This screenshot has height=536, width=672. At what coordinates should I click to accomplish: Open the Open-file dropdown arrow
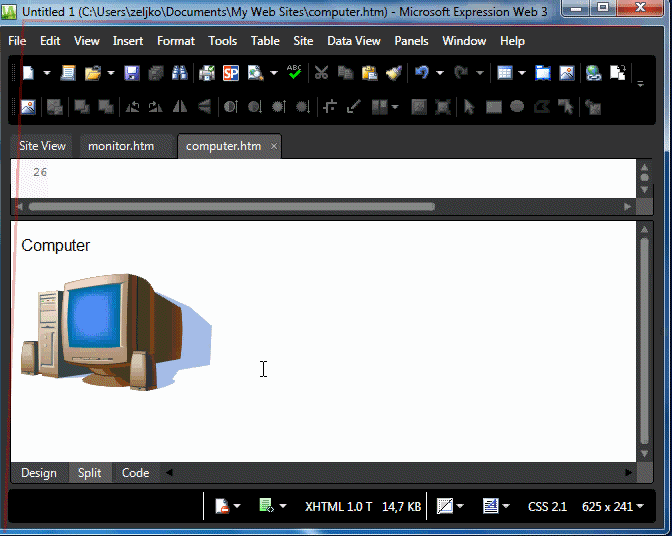[109, 73]
